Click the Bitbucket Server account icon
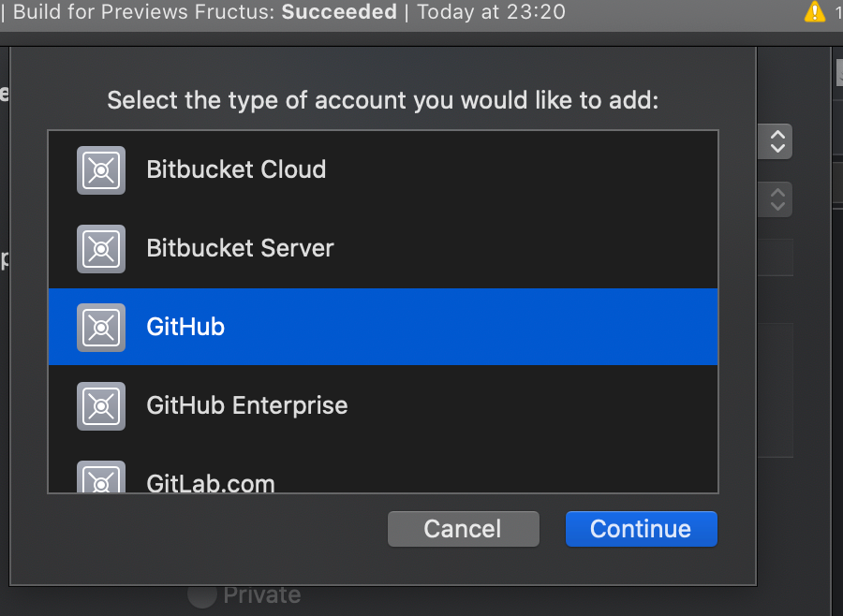 [x=101, y=249]
